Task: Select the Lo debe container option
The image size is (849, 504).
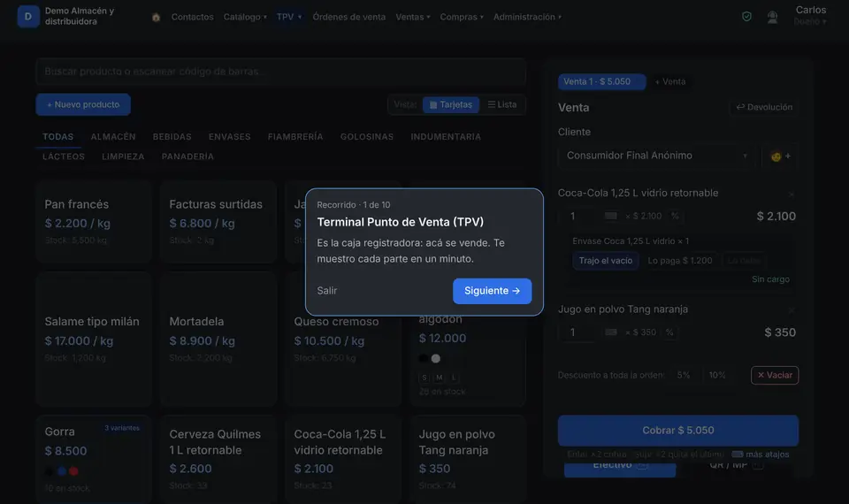Action: coord(744,260)
